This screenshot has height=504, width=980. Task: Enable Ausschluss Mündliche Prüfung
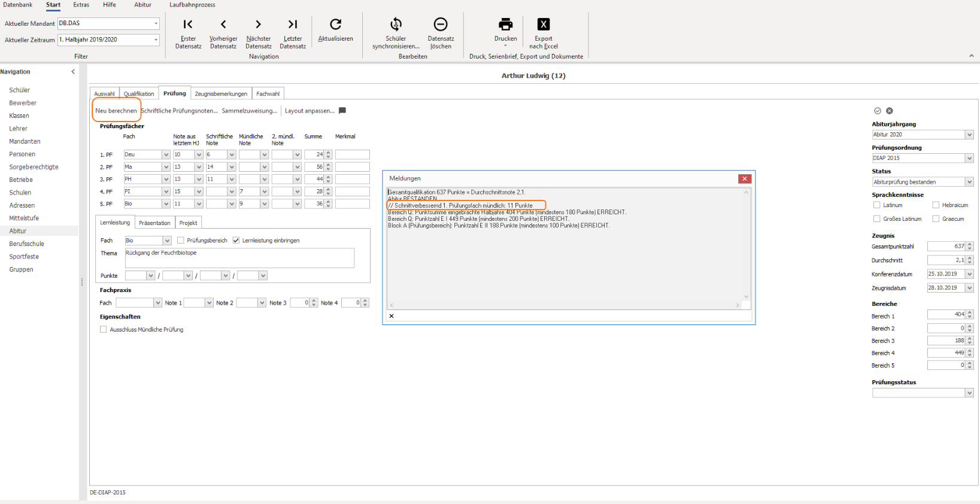pos(104,329)
